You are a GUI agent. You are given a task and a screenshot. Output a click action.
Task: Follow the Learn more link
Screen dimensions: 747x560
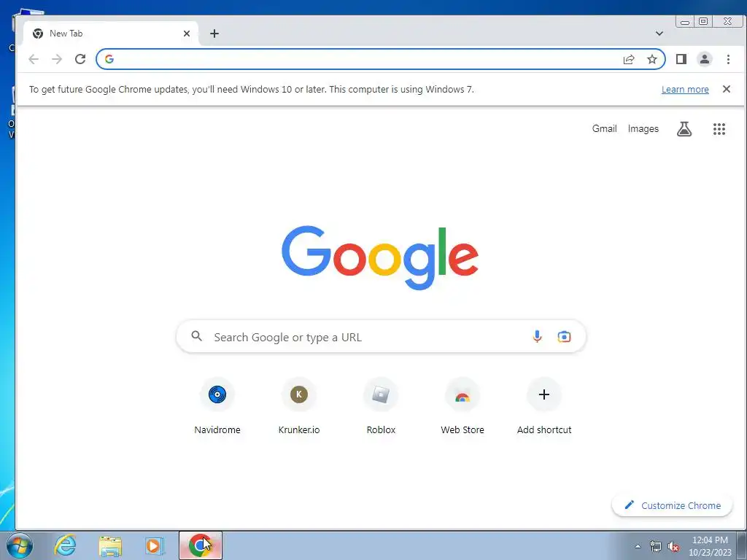coord(684,90)
